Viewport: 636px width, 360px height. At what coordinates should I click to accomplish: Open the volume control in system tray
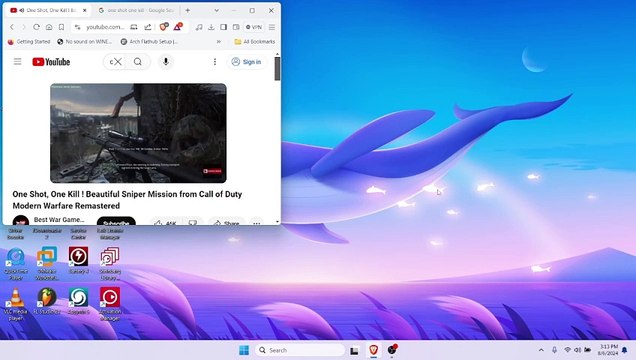pos(577,350)
